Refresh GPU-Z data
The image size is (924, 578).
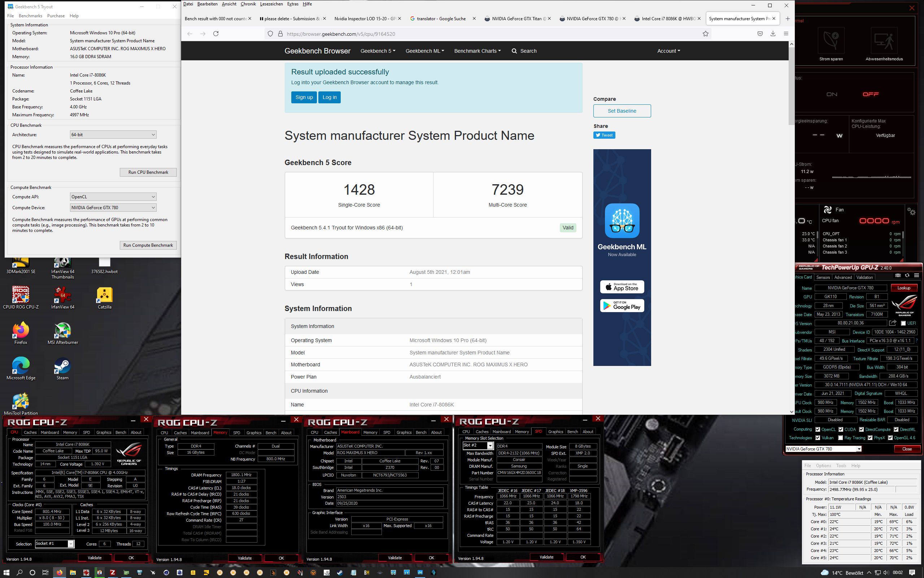click(907, 275)
